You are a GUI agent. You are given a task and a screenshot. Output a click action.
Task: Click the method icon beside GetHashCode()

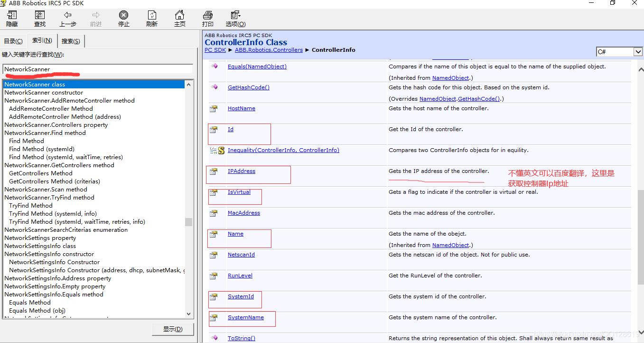click(x=214, y=87)
